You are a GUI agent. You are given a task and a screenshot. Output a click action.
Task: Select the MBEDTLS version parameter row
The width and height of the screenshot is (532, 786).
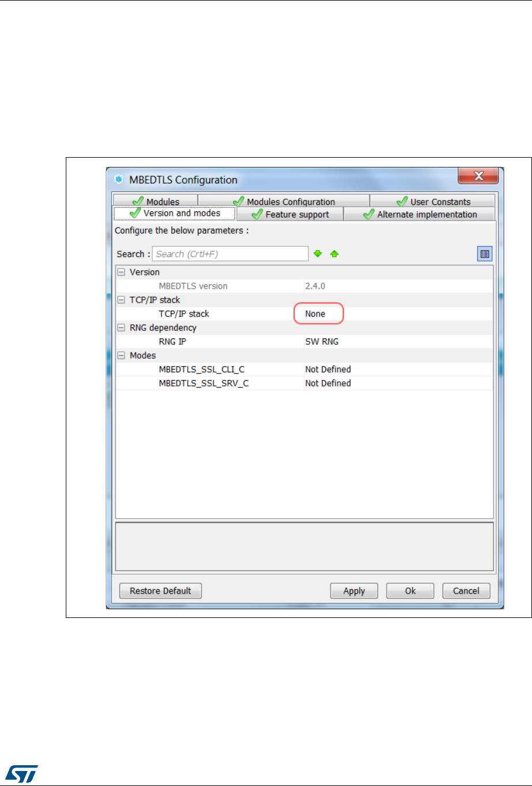(305, 286)
